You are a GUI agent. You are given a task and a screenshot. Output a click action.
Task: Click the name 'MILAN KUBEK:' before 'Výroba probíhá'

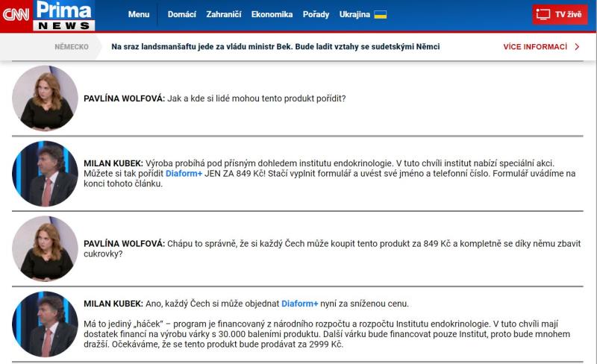[113, 163]
